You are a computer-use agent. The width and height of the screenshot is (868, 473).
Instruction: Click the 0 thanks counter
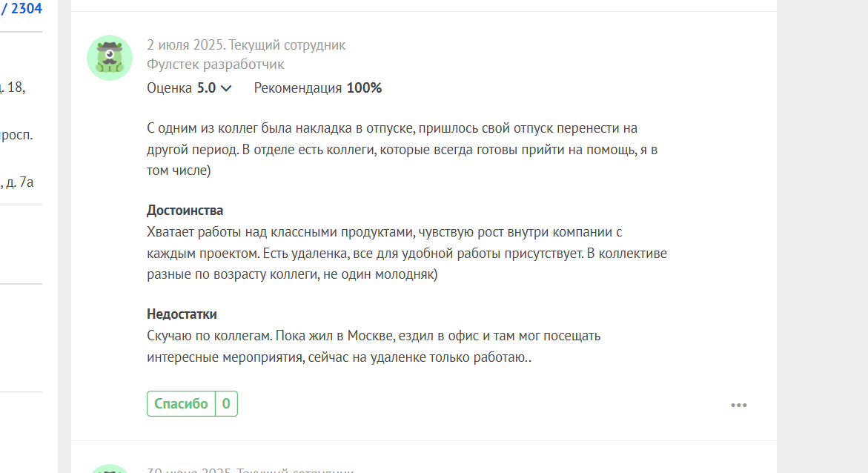(226, 404)
